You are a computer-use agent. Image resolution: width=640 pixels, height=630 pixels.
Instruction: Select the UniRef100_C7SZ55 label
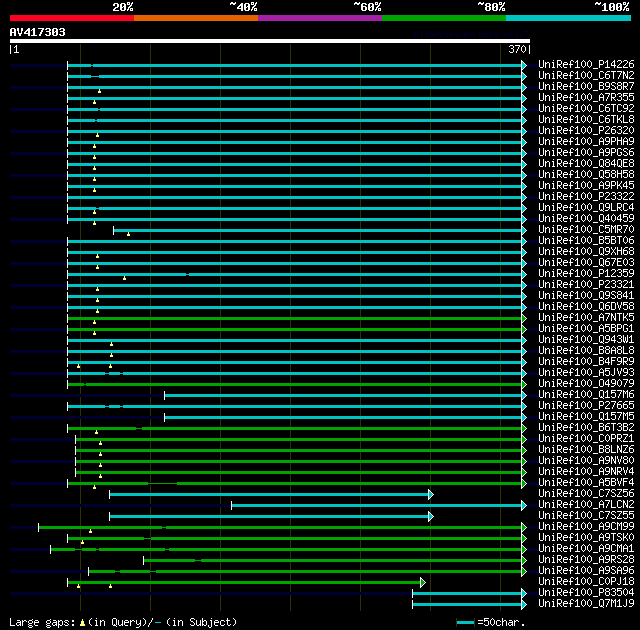pos(586,516)
